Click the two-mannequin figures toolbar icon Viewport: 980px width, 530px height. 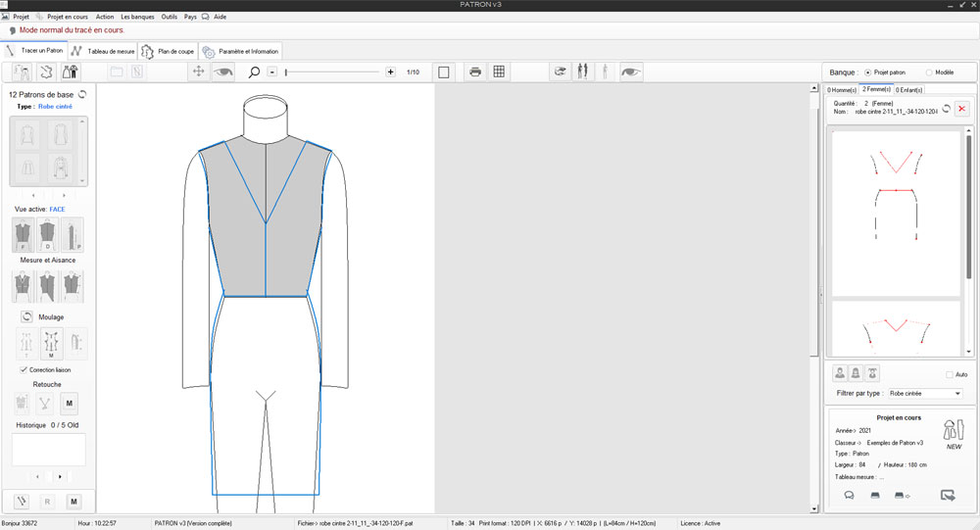pos(584,72)
